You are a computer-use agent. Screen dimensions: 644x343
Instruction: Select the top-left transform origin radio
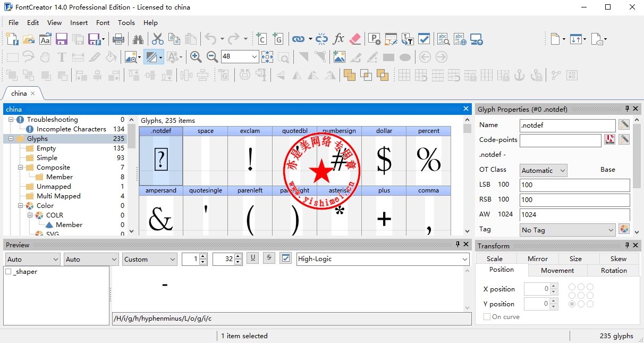tap(572, 287)
